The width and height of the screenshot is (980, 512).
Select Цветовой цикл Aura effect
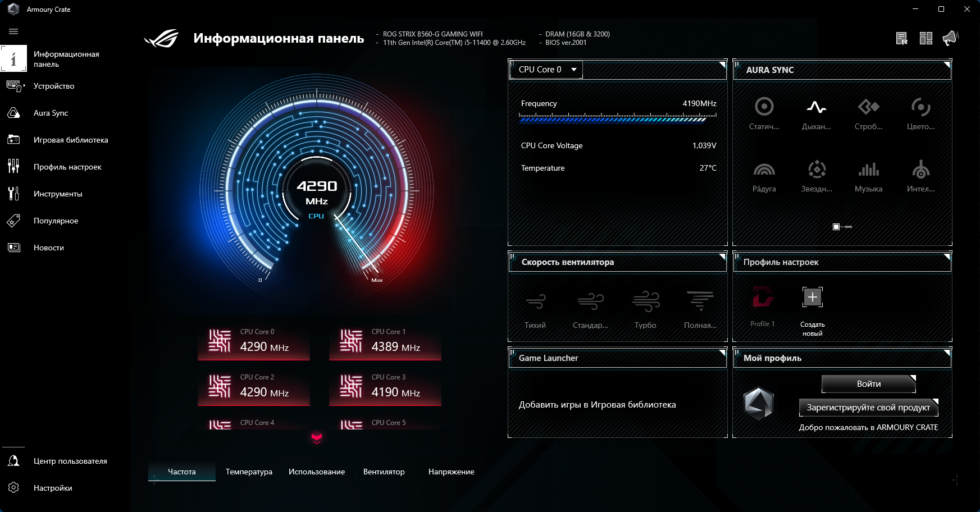click(x=921, y=113)
